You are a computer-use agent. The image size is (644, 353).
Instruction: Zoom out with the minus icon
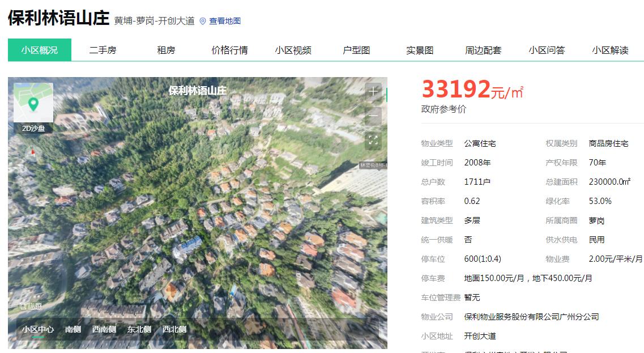pos(373,116)
